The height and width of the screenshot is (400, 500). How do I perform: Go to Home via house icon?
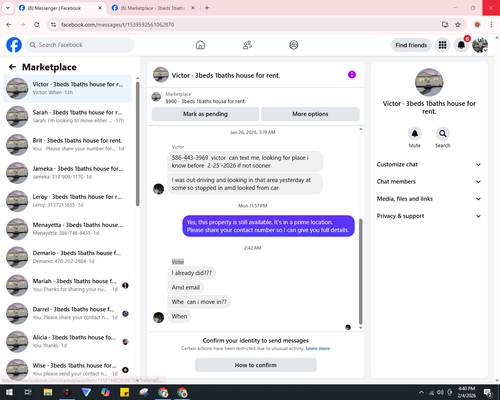(x=200, y=45)
